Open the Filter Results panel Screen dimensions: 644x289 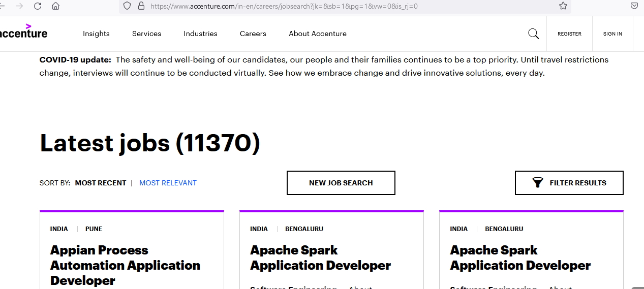[x=569, y=183]
